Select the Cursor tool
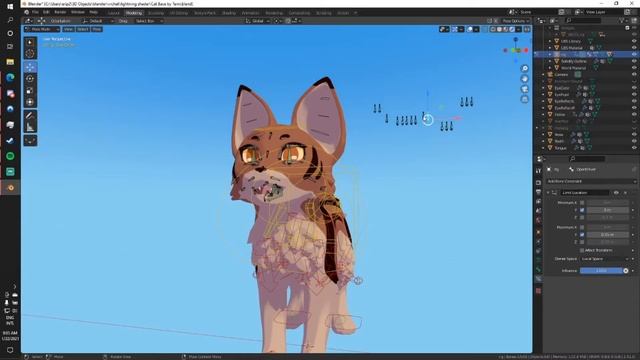This screenshot has height=360, width=640. click(x=30, y=53)
